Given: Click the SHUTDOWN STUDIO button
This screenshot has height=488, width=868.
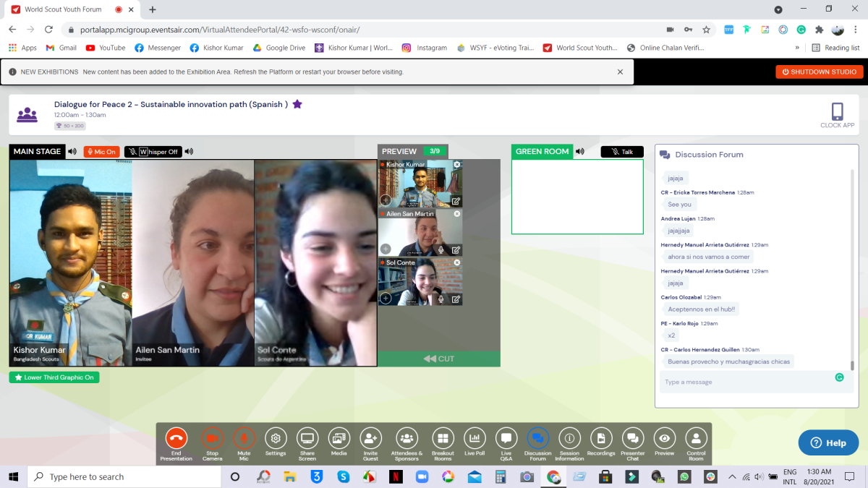Looking at the screenshot, I should tap(819, 72).
